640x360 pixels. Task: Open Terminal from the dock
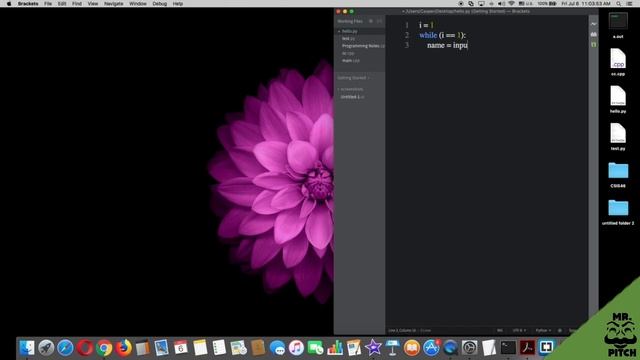point(508,348)
